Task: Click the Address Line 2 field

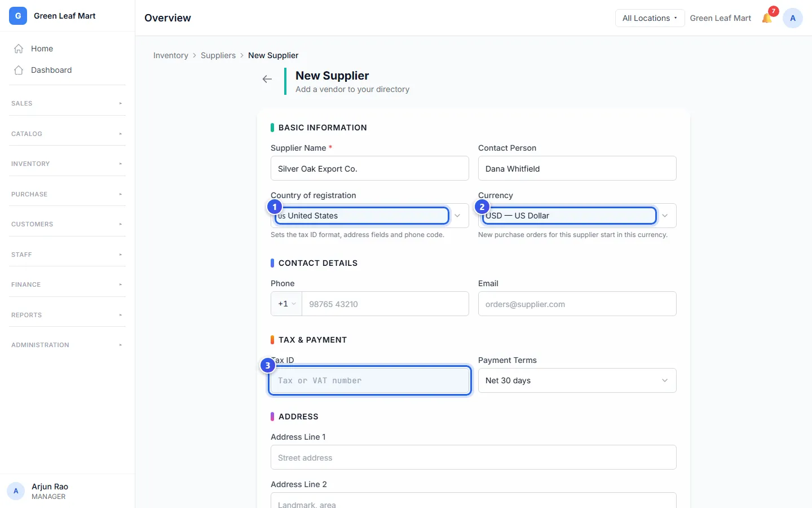Action: pos(474,501)
